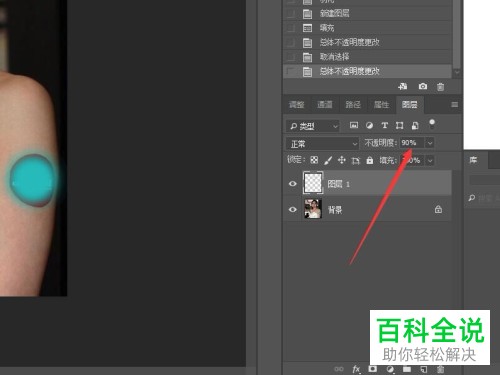Hide 背景 layer with eye icon
The width and height of the screenshot is (500, 375).
click(293, 209)
